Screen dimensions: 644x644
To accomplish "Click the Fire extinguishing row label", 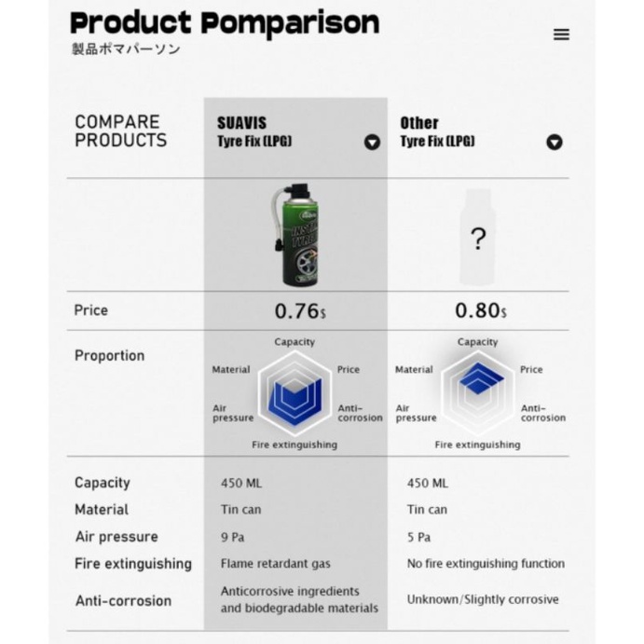I will click(x=133, y=564).
